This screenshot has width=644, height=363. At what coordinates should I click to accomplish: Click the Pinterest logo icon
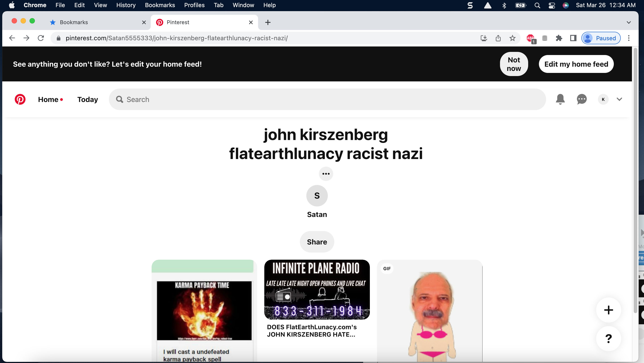point(20,100)
